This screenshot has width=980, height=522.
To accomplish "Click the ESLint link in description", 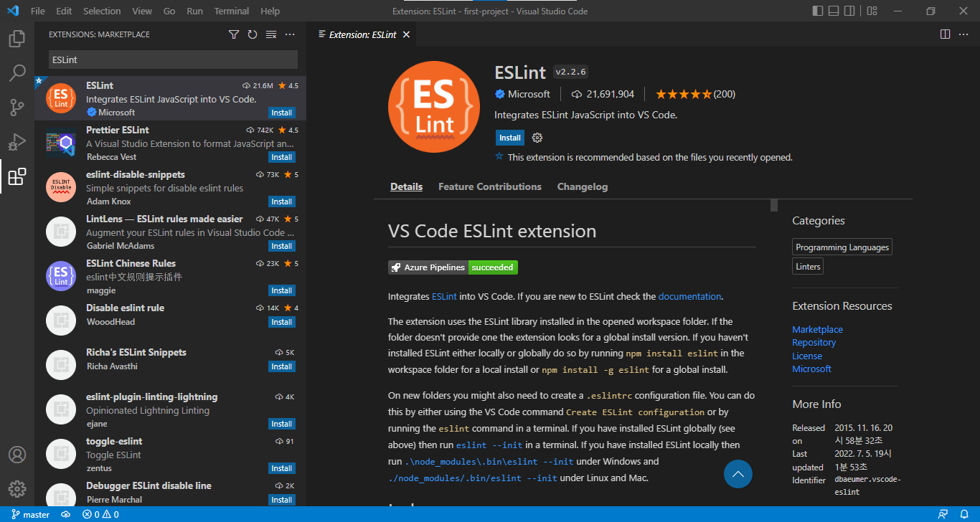I will (x=444, y=296).
